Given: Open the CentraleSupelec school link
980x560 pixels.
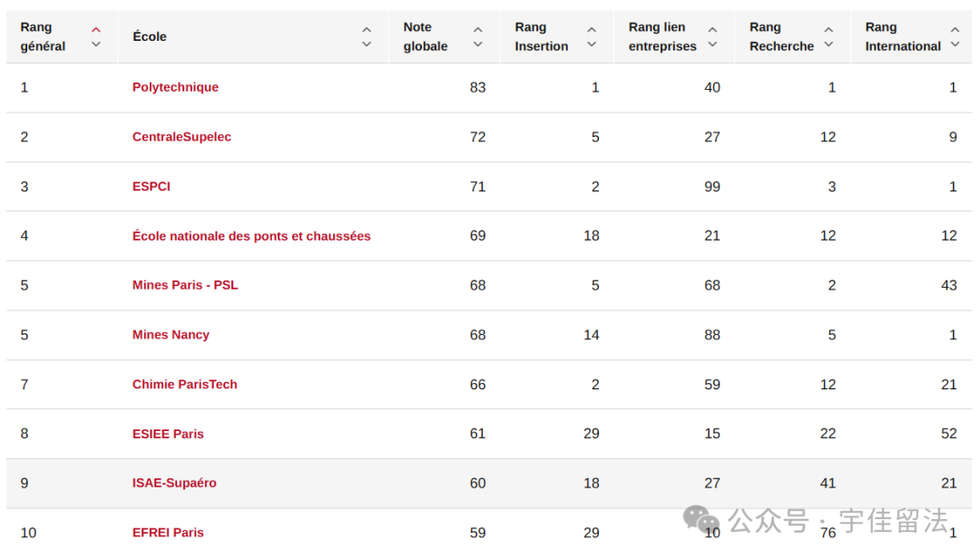Looking at the screenshot, I should coord(181,137).
